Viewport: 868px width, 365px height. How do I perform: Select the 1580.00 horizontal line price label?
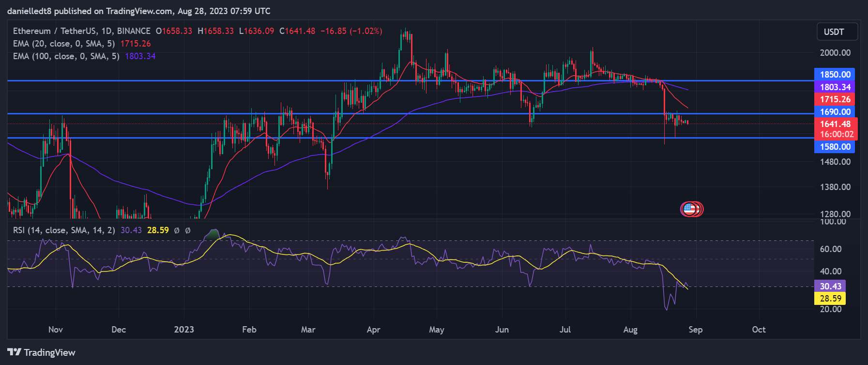(835, 147)
